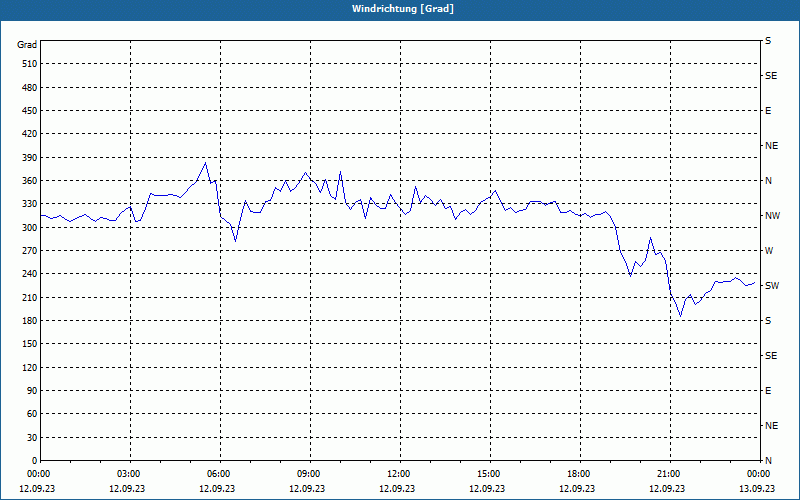Viewport: 800px width, 500px height.
Task: Pick the 150 y-axis value
Action: coord(29,344)
